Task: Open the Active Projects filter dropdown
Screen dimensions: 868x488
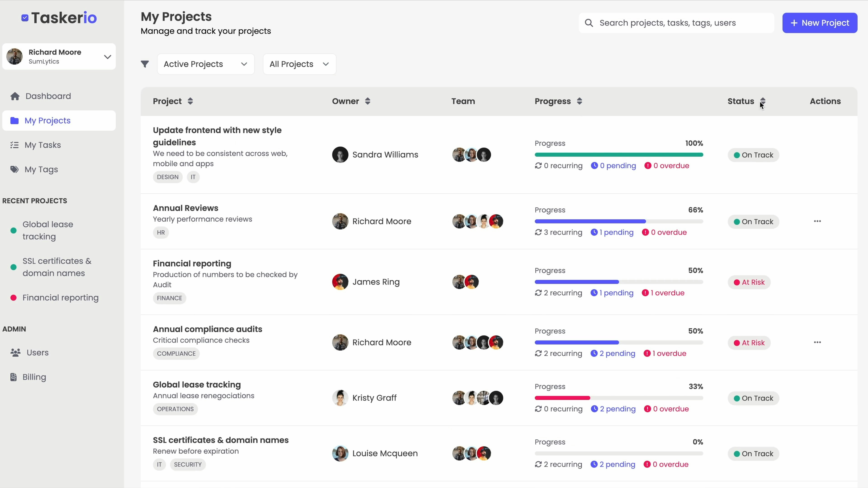Action: pyautogui.click(x=205, y=64)
